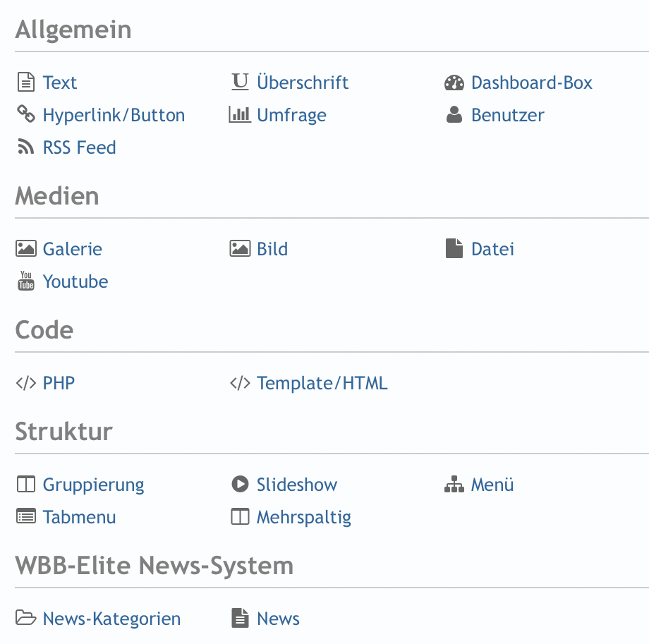Select the Template/HTML link
Screen dimensions: 649x644
tap(322, 383)
